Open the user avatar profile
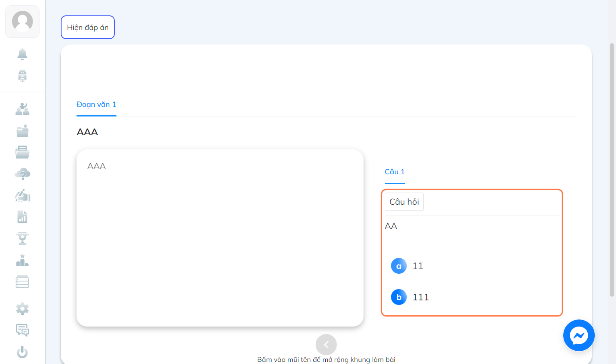Viewport: 616px width, 364px height. (x=22, y=22)
